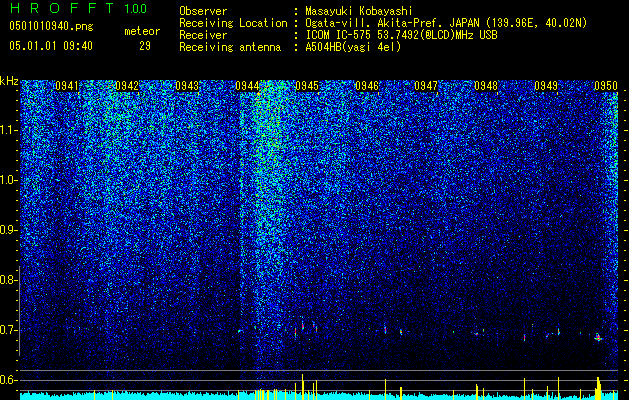Viewport: 629px width, 400px height.
Task: Select the name Masayuki Kobayashi
Action: point(359,11)
